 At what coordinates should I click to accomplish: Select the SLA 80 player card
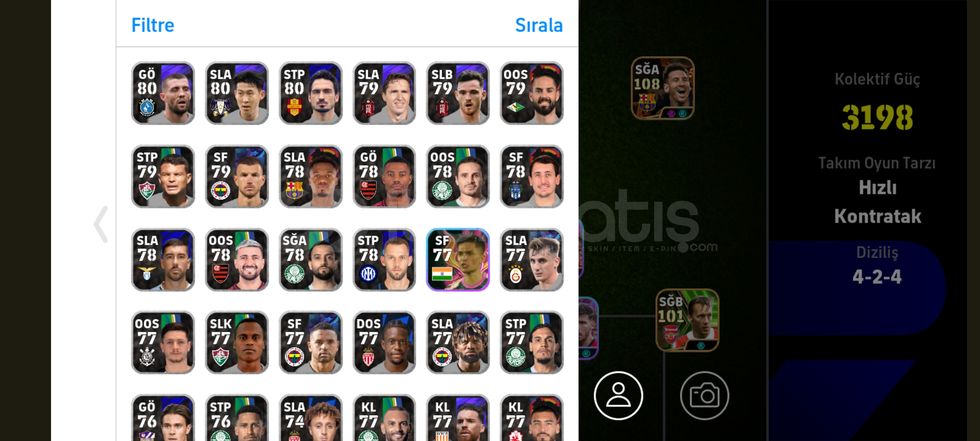click(237, 93)
